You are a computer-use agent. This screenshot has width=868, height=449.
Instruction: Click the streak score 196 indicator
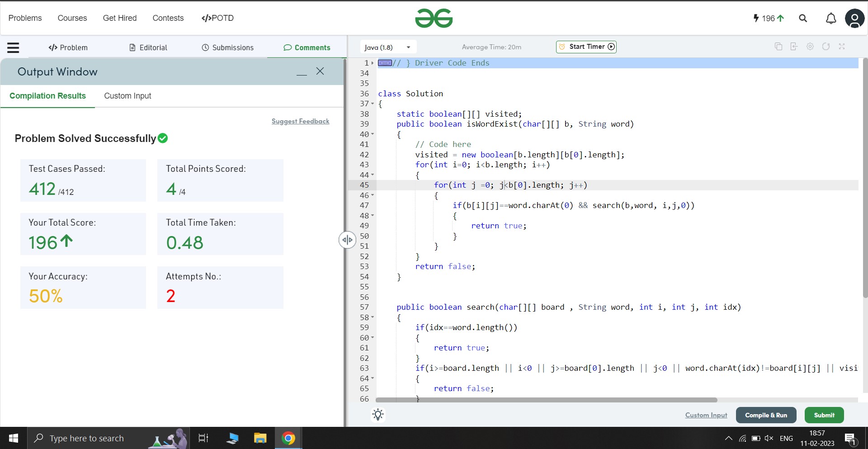pyautogui.click(x=769, y=18)
